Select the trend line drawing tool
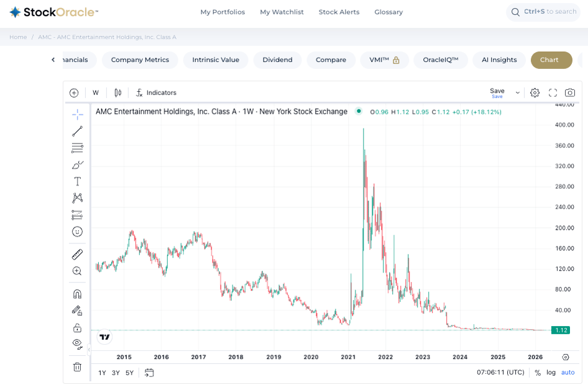588x390 pixels. coord(77,131)
